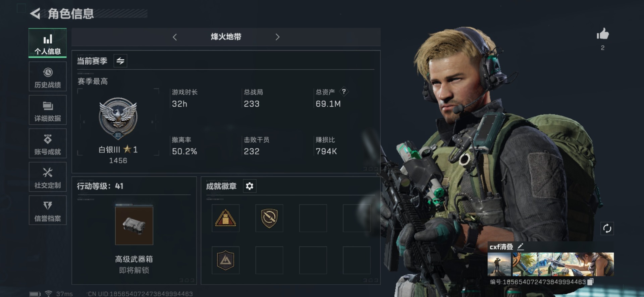Click the rotate character refresh icon
This screenshot has height=297, width=644.
pos(607,229)
